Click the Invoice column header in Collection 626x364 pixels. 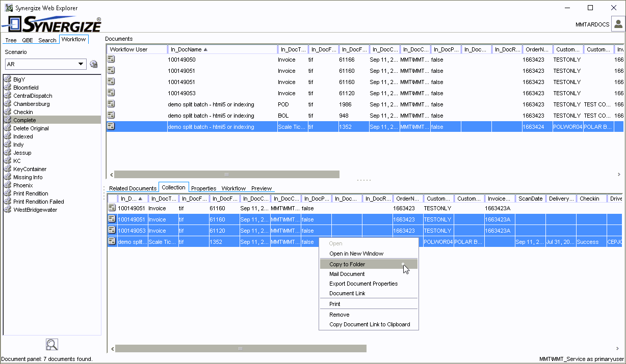(x=500, y=199)
